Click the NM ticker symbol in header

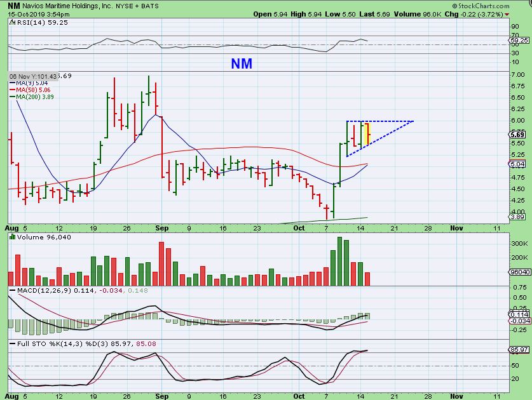[13, 6]
